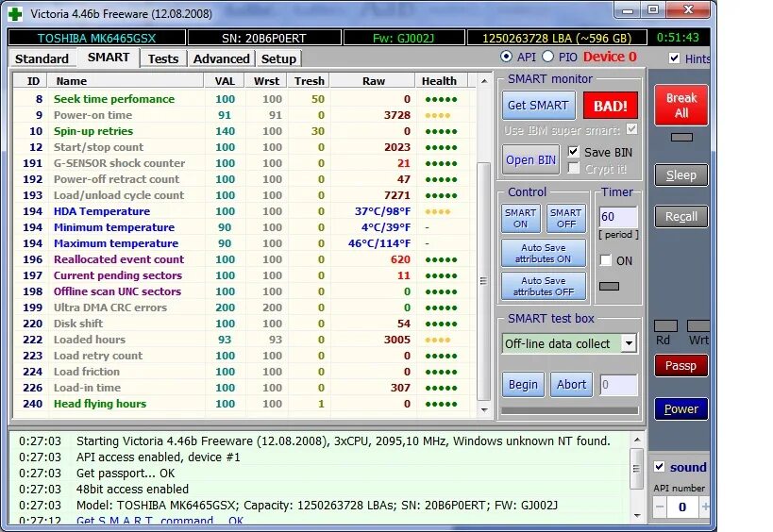Select the Reallocated event count row
Screen dimensions: 773x532
pos(244,259)
